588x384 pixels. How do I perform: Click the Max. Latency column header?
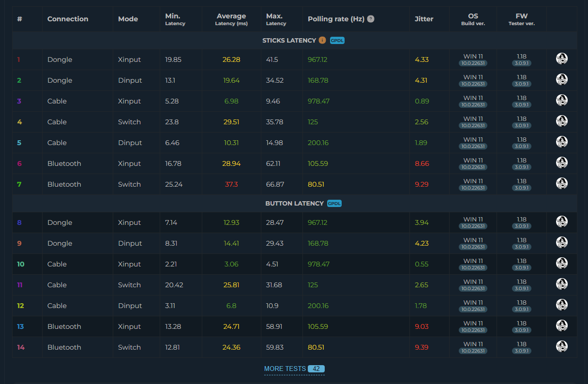276,19
